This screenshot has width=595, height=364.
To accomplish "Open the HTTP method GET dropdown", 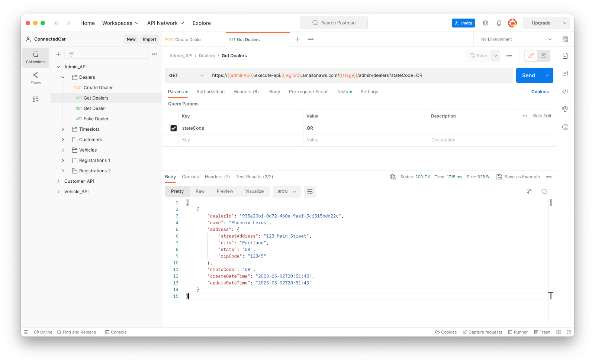I will click(186, 75).
